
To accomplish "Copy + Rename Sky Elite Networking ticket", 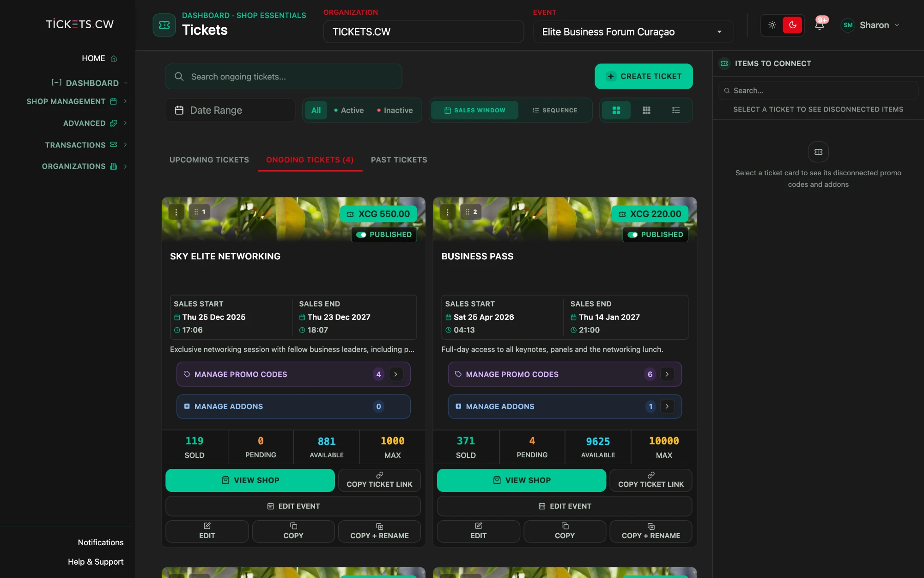I will [379, 531].
